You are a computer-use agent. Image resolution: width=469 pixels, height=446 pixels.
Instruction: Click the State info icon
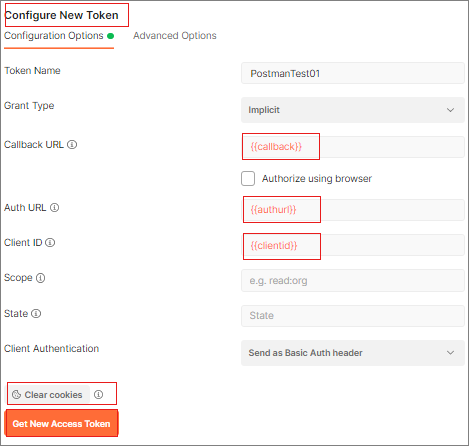[36, 314]
